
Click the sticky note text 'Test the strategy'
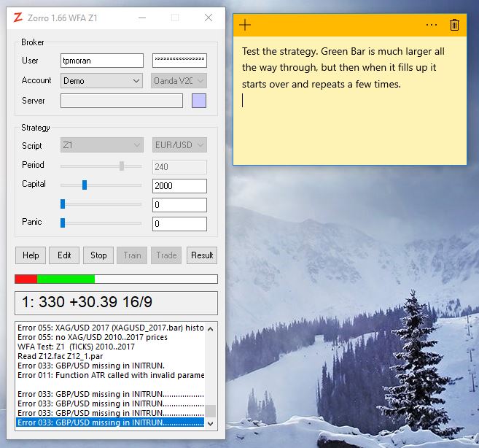click(x=279, y=51)
